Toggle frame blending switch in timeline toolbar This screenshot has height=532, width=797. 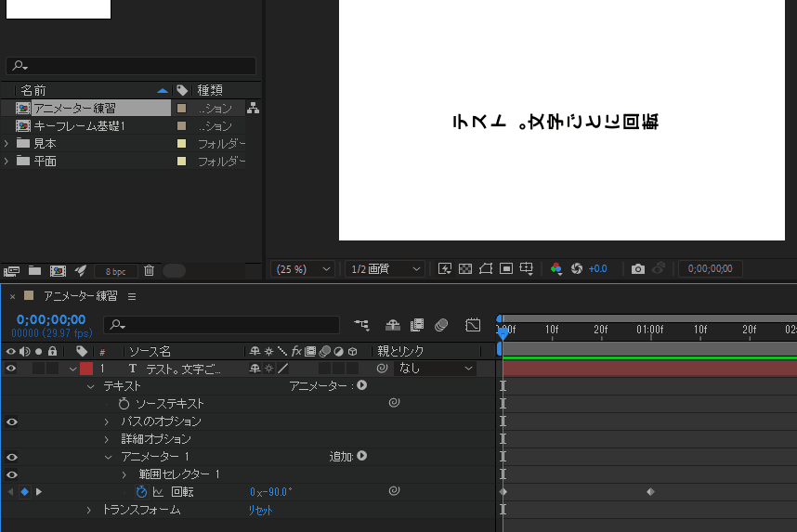coord(417,325)
